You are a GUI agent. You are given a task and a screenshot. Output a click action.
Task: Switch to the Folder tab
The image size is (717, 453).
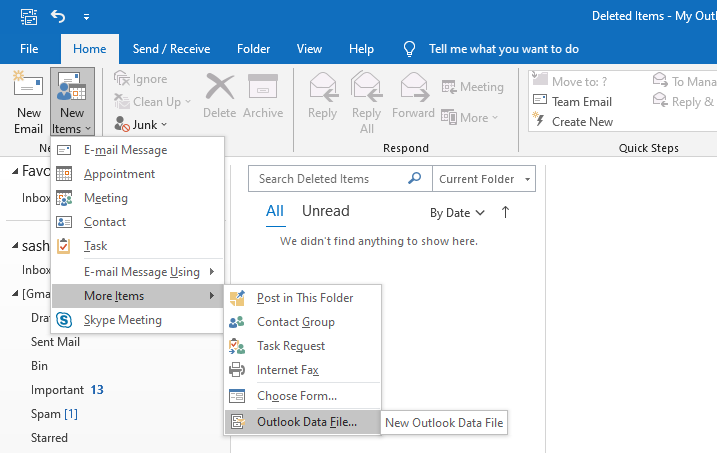point(253,49)
